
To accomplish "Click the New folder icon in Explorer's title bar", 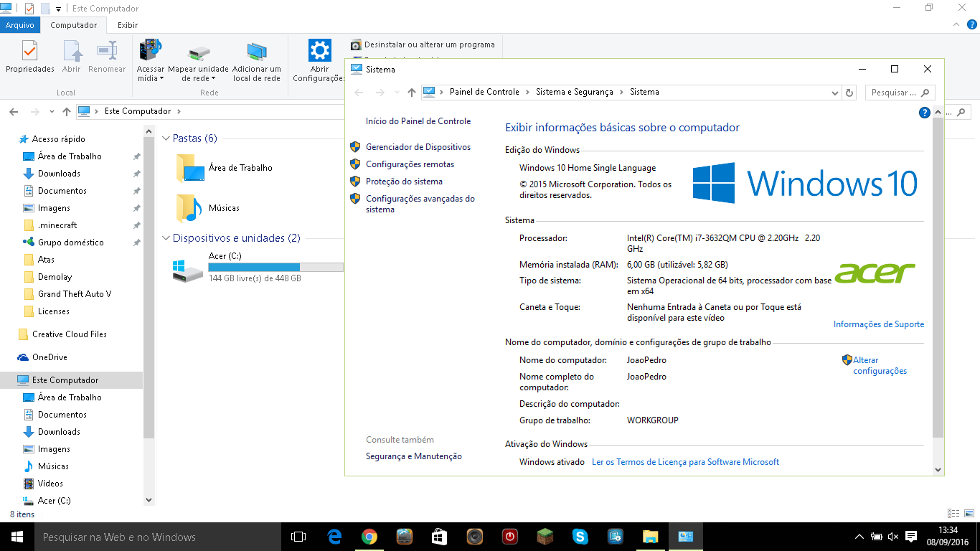I will coord(45,9).
